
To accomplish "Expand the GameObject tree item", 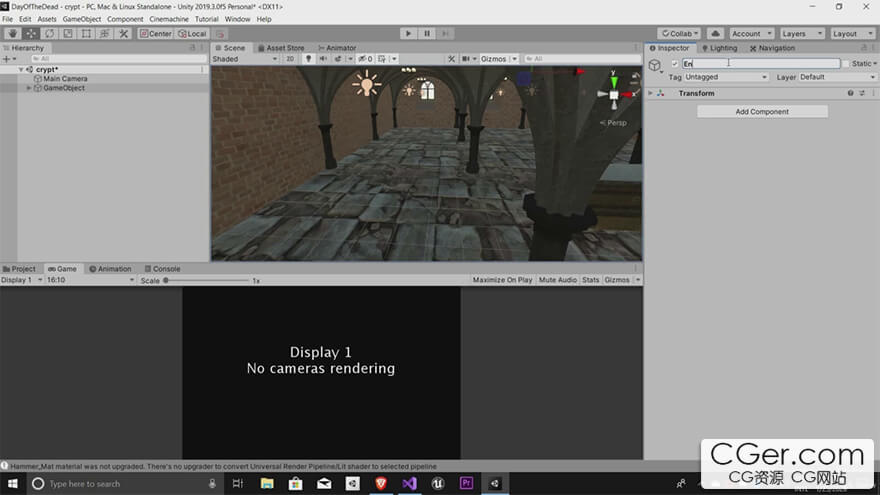I will pyautogui.click(x=29, y=88).
